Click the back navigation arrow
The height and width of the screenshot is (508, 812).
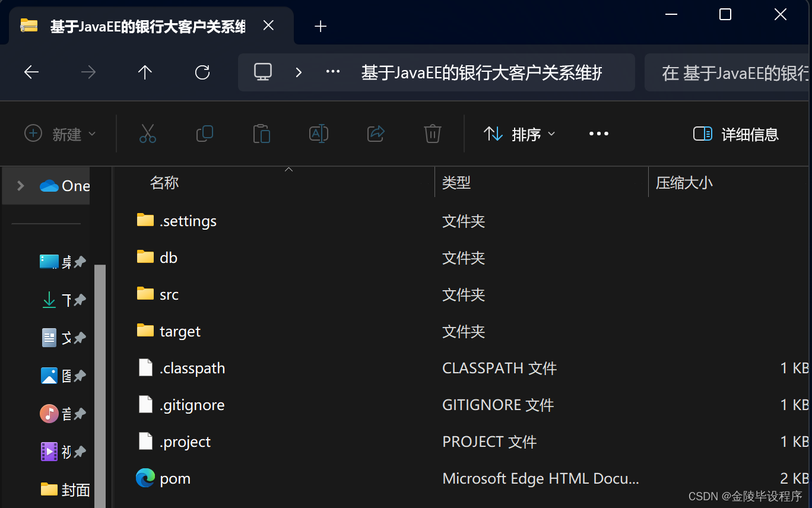click(x=31, y=72)
